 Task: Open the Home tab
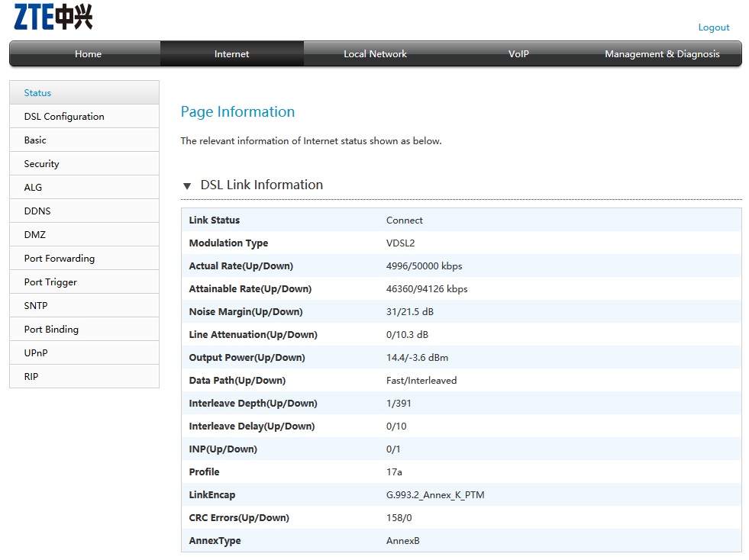tap(88, 54)
